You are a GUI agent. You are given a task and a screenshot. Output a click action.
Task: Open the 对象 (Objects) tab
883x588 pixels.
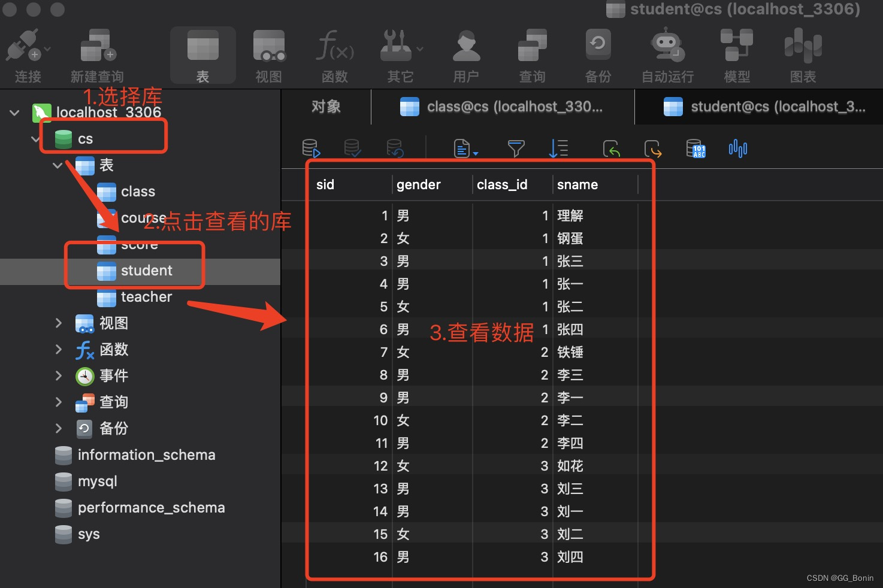click(x=325, y=107)
